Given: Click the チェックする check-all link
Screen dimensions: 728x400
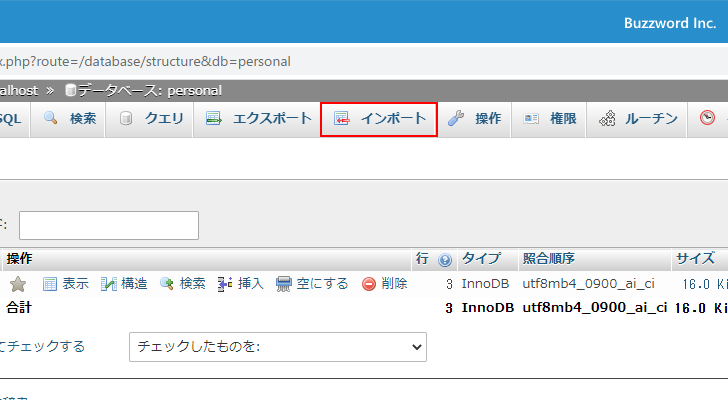Looking at the screenshot, I should (x=43, y=347).
